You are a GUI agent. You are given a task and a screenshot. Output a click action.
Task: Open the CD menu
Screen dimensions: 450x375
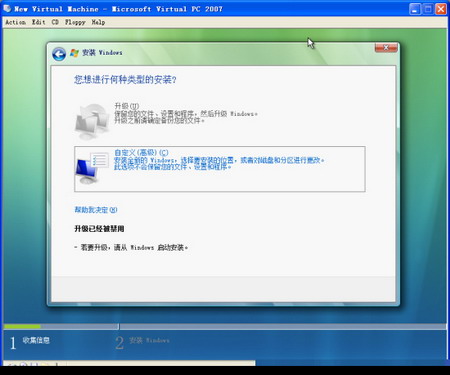pyautogui.click(x=55, y=22)
